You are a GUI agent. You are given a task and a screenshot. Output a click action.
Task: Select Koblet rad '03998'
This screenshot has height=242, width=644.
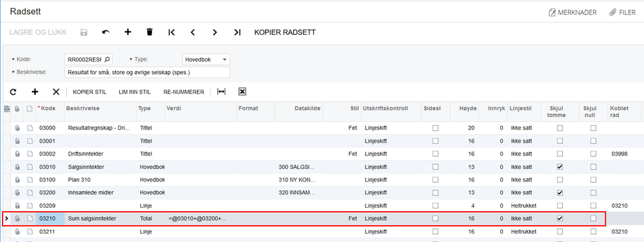(620, 154)
